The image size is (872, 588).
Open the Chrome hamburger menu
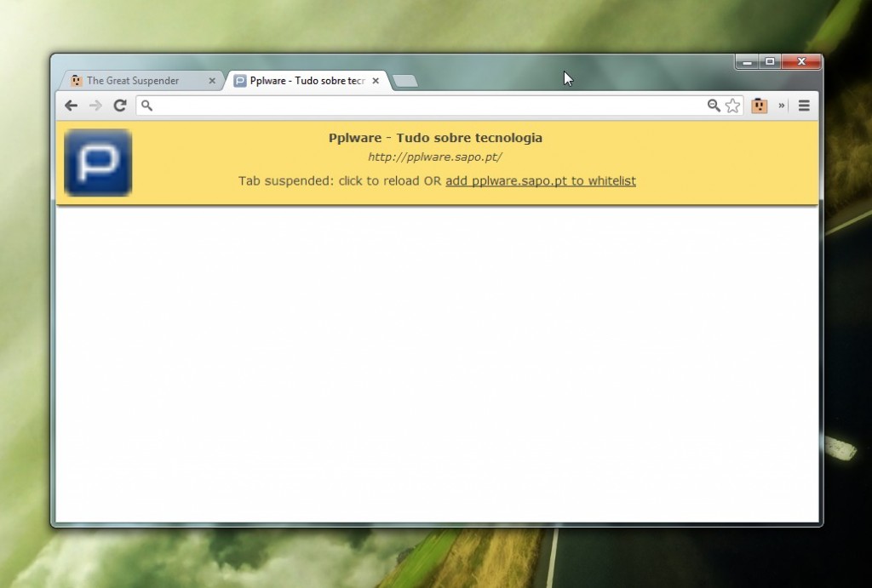[x=804, y=106]
